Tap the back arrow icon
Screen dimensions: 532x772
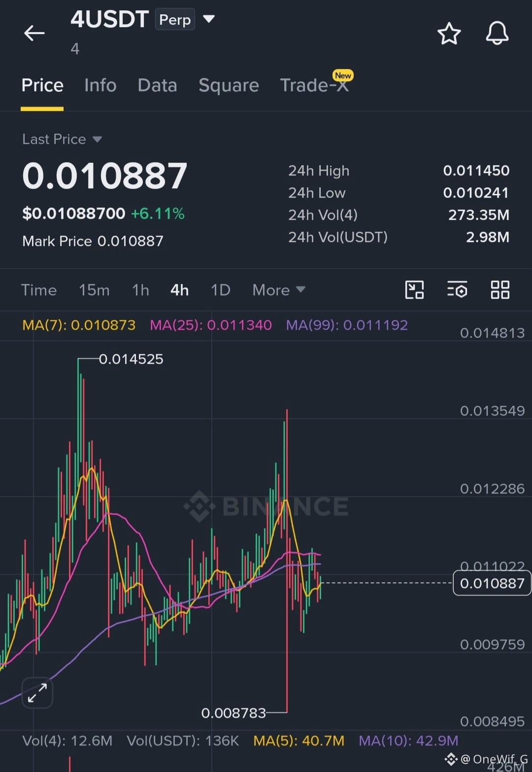(x=34, y=33)
